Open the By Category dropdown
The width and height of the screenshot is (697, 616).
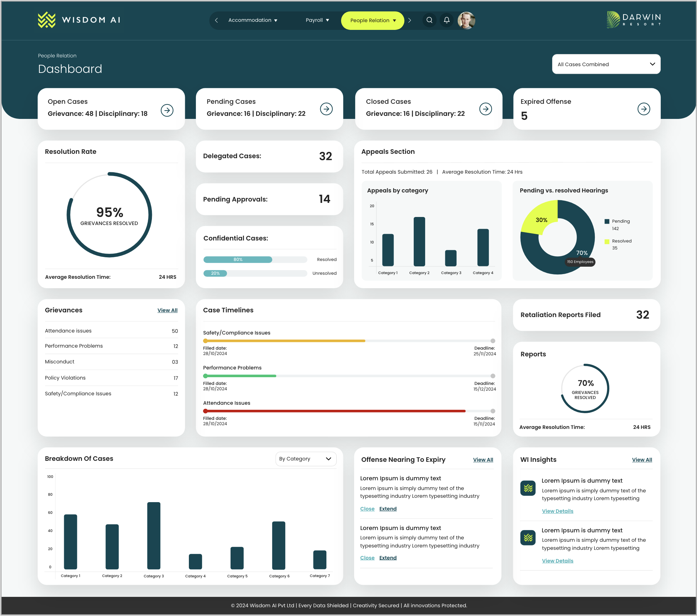coord(305,458)
